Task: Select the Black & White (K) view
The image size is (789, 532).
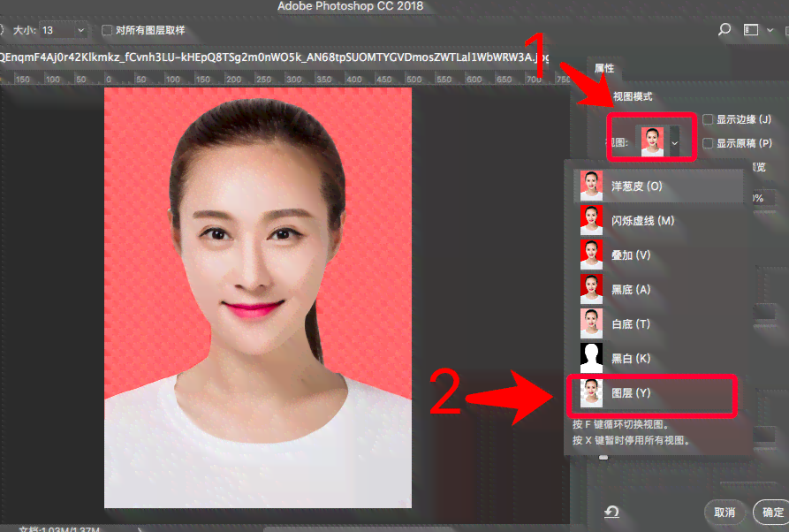Action: click(658, 359)
